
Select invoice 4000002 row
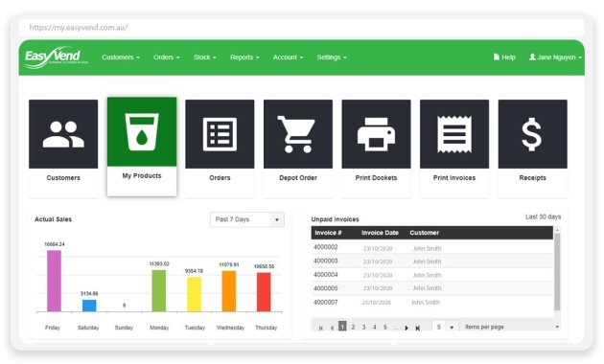432,247
